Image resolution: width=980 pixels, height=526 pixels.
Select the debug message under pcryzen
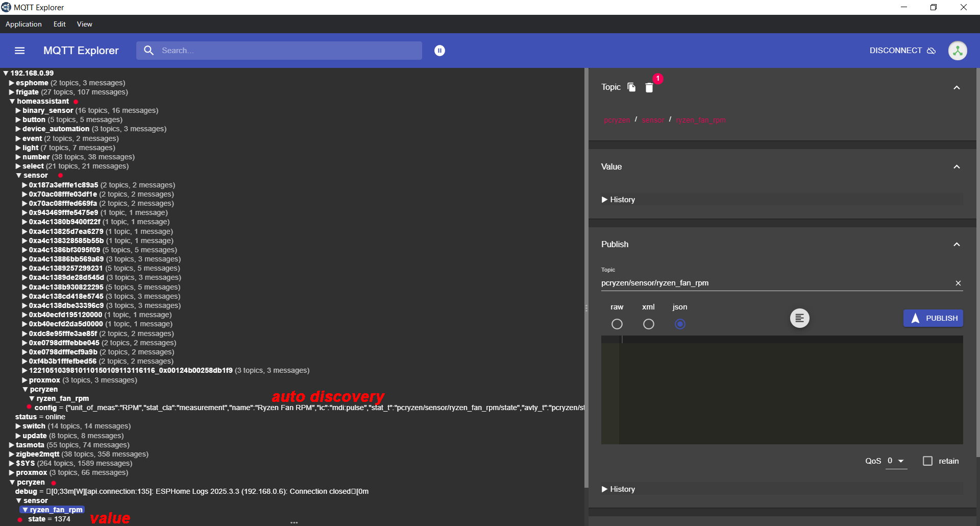click(191, 491)
